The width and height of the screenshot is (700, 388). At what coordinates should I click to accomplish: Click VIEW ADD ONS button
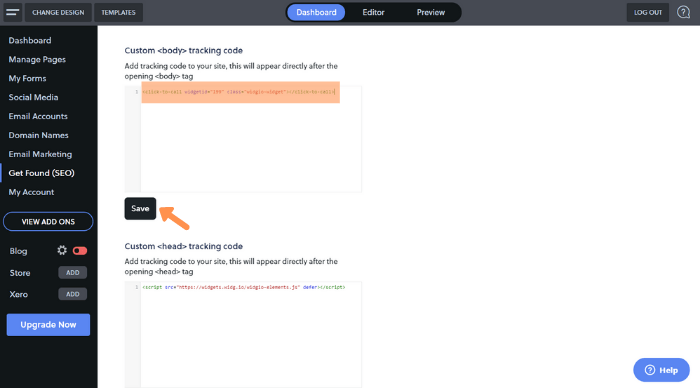[x=48, y=221]
